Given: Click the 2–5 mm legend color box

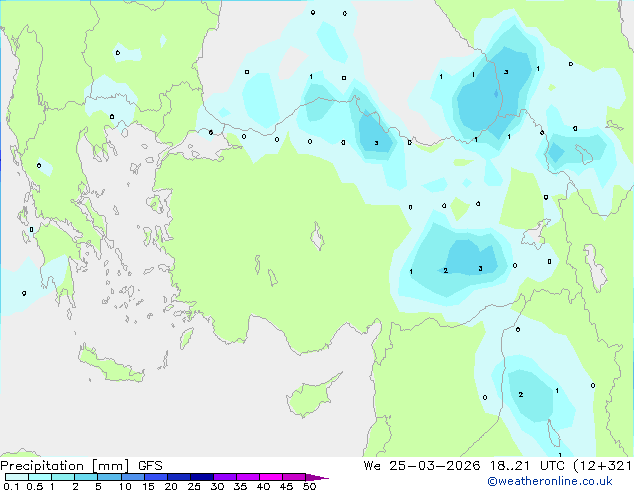Looking at the screenshot, I should pos(86,477).
